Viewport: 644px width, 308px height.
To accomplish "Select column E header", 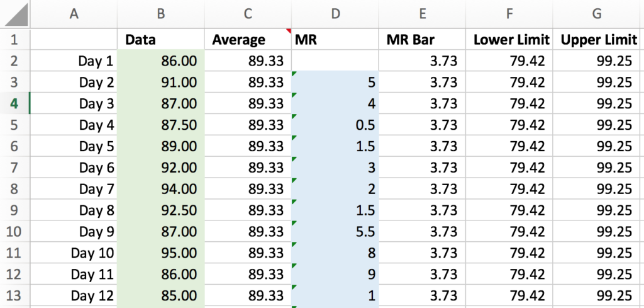I will (x=422, y=14).
